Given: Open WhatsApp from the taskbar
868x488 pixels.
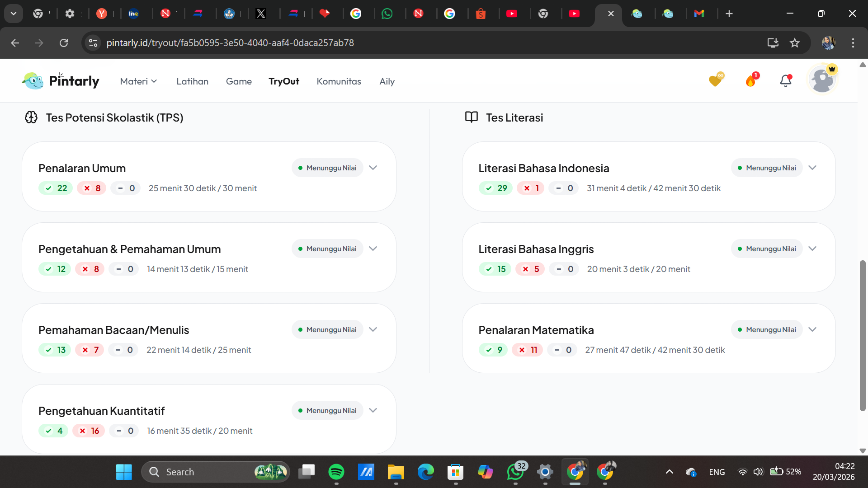Looking at the screenshot, I should pyautogui.click(x=515, y=472).
